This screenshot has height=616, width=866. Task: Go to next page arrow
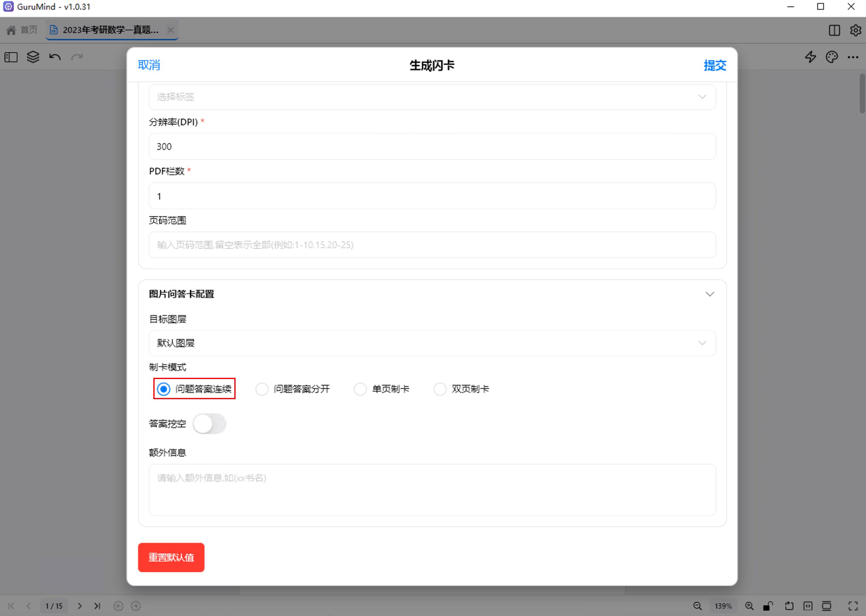80,606
